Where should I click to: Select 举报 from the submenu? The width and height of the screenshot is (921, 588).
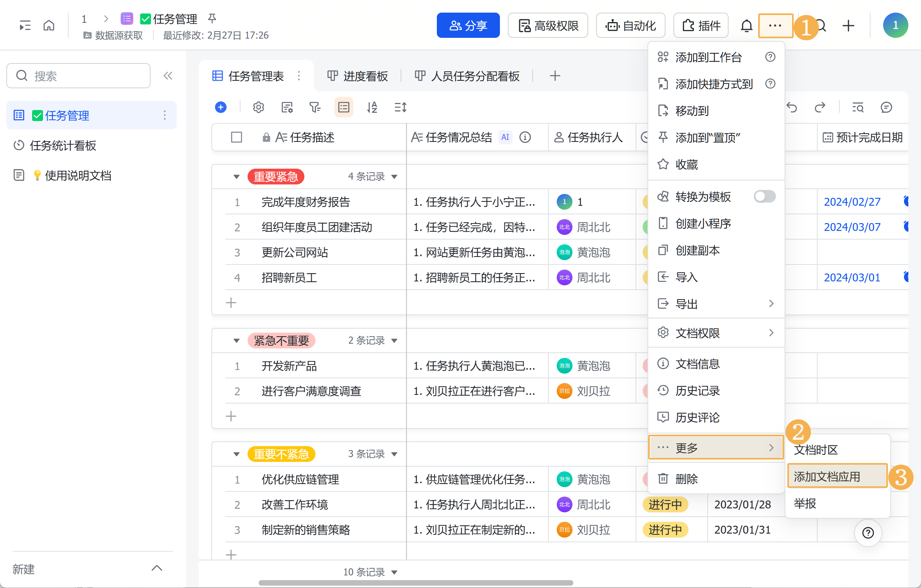tap(837, 503)
